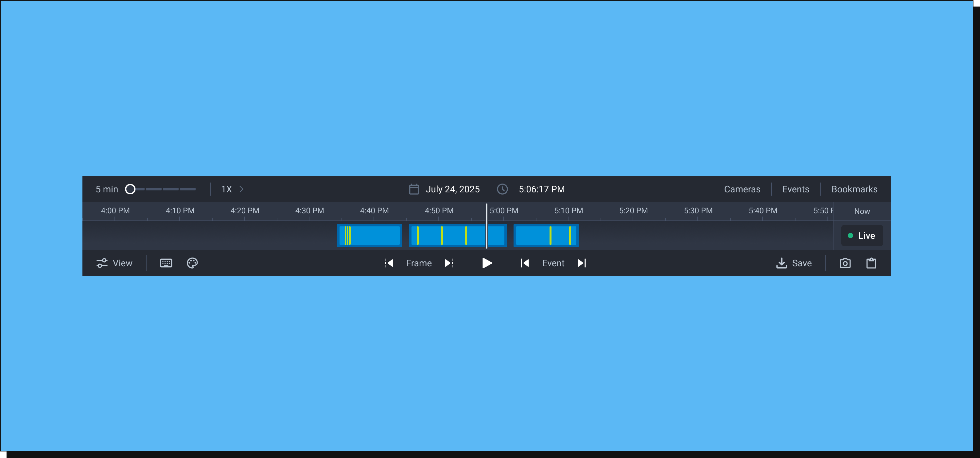Open the Bookmarks tab
Image resolution: width=980 pixels, height=458 pixels.
[854, 189]
